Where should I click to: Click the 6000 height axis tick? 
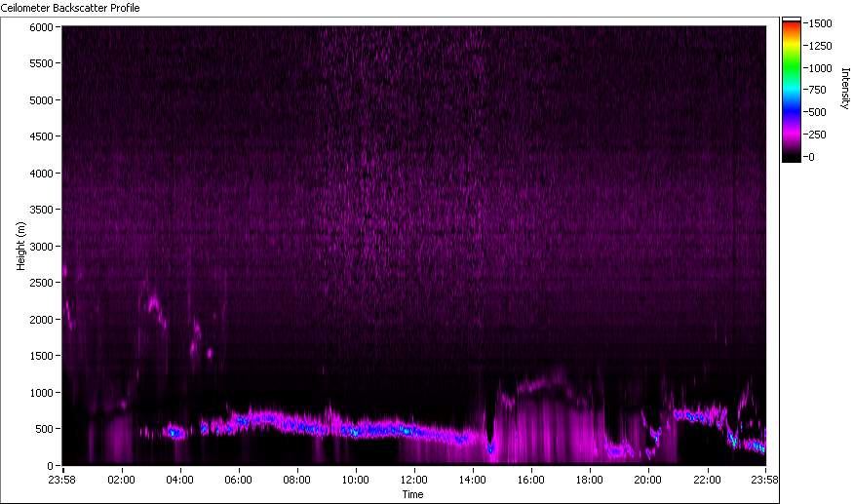(x=41, y=27)
